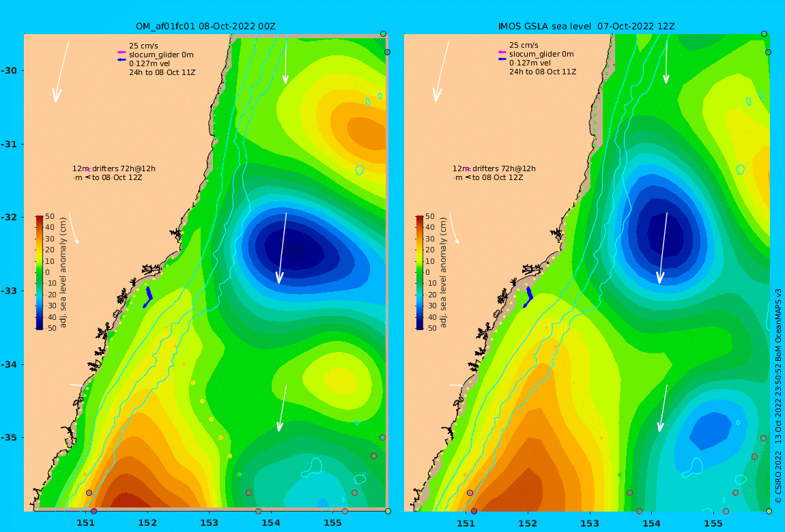
Task: Click longitude label '154' under the left map
Action: (271, 524)
